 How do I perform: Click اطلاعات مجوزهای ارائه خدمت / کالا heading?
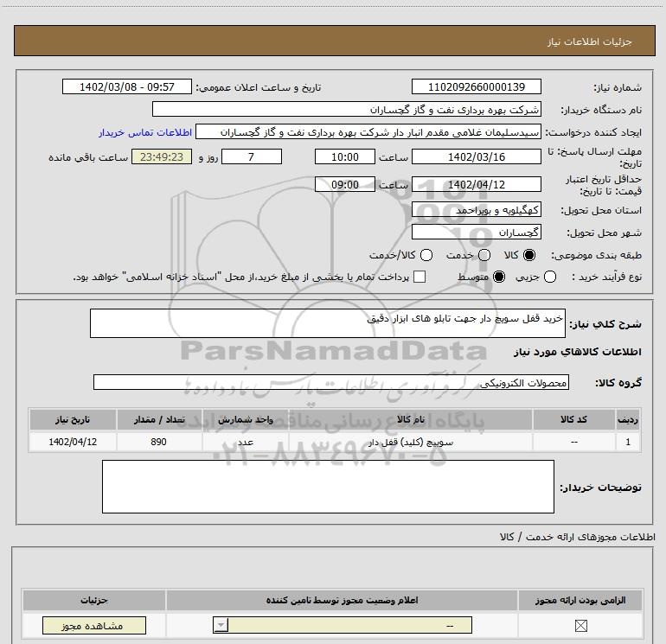(577, 537)
